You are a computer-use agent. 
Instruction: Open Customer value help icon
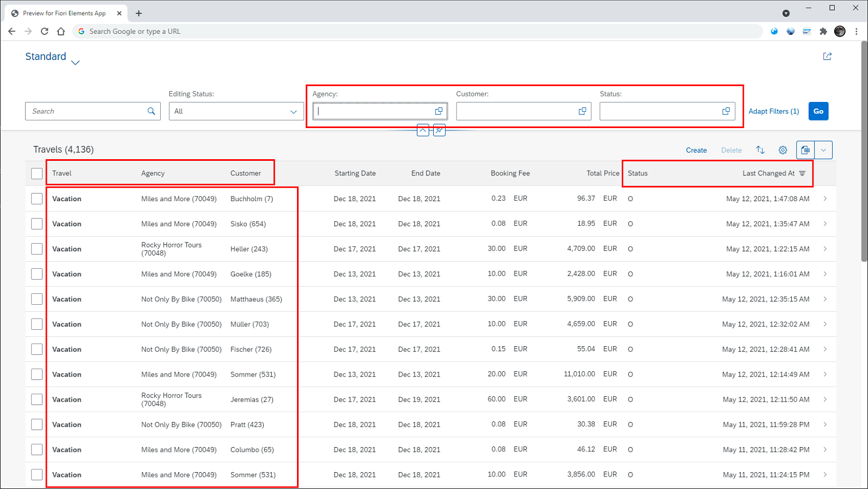tap(582, 111)
